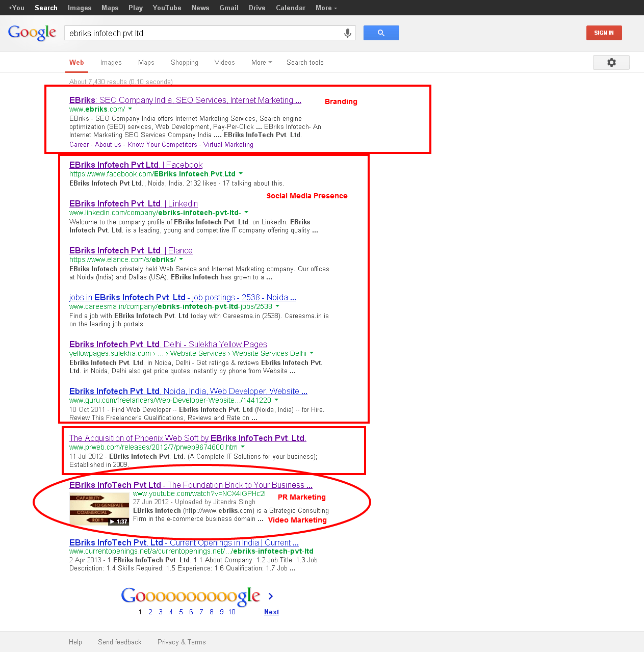The width and height of the screenshot is (644, 652).
Task: Click the www.youtube.com/watch video URL text
Action: coord(199,493)
